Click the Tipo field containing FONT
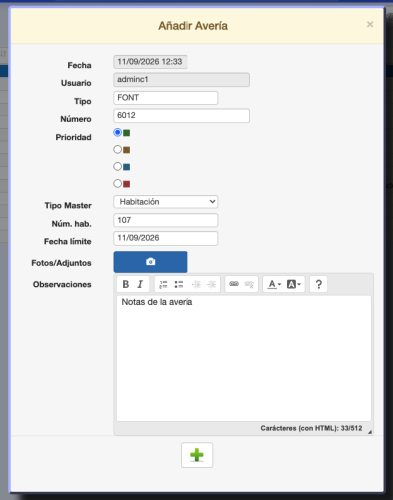The width and height of the screenshot is (393, 500). [x=166, y=98]
